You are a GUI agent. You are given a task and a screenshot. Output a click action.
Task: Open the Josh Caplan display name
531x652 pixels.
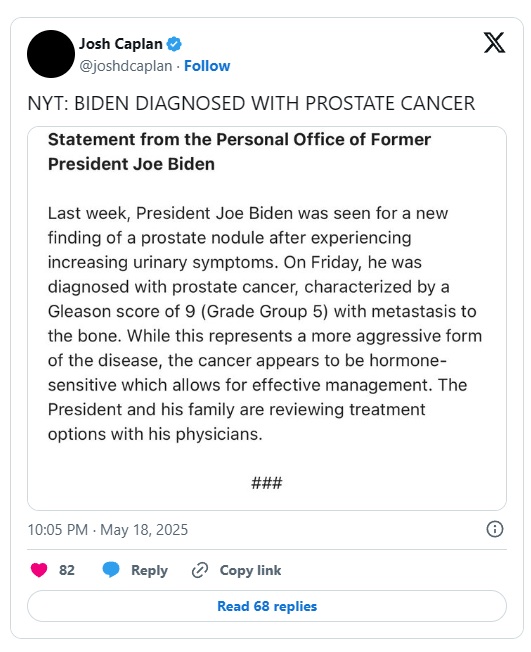121,44
